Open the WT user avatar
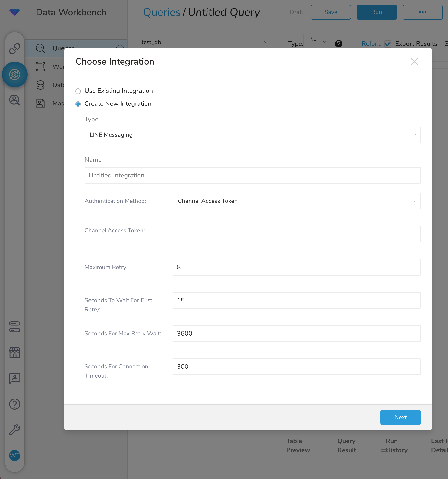The image size is (448, 479). [x=14, y=455]
